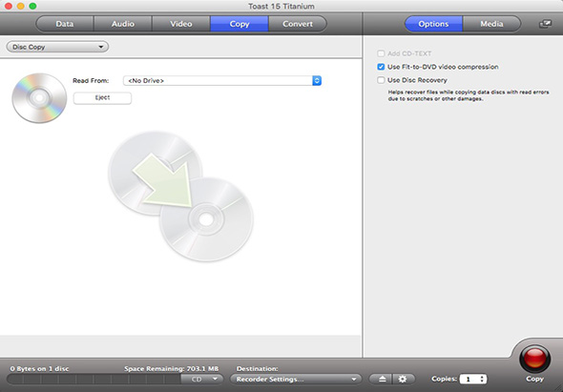The image size is (563, 392).
Task: Click the 'Helps recover files' description text
Action: 469,95
